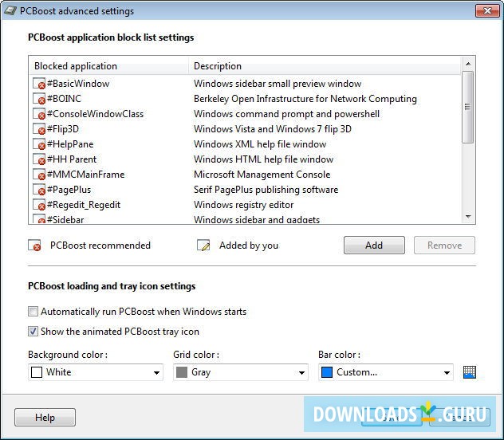Click 'Serif PagePlus publishing software' description

click(x=266, y=190)
